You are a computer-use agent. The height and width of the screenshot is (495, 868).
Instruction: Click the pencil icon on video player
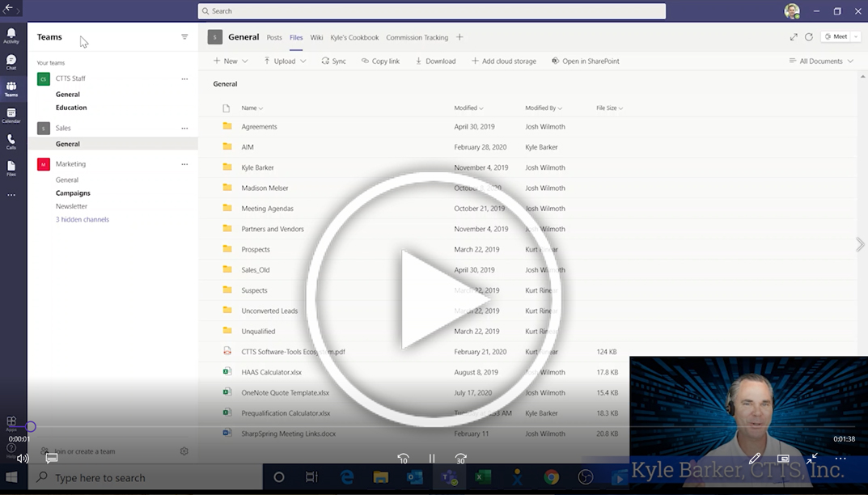click(x=754, y=459)
